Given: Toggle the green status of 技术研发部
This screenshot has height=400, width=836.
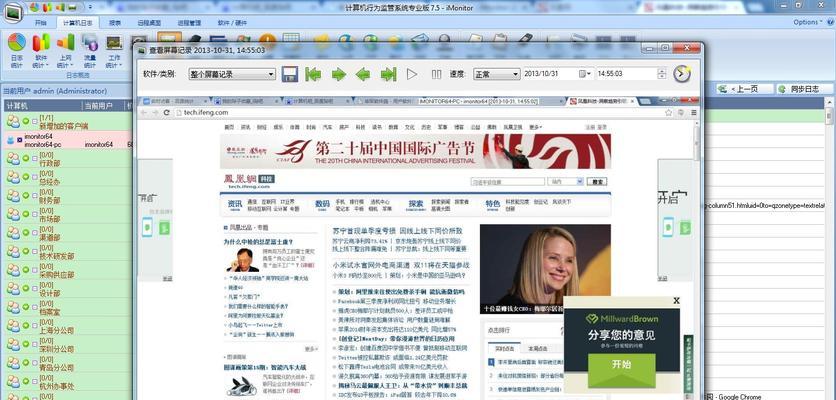Looking at the screenshot, I should pos(26,252).
